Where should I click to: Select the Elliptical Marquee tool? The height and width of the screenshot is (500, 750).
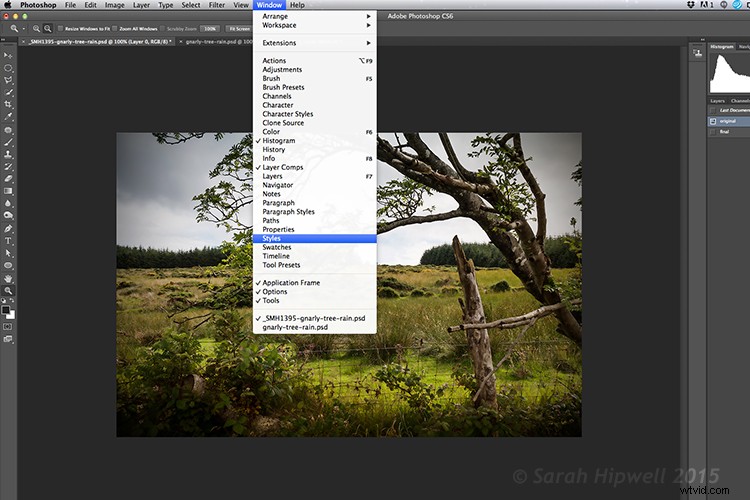[8, 68]
